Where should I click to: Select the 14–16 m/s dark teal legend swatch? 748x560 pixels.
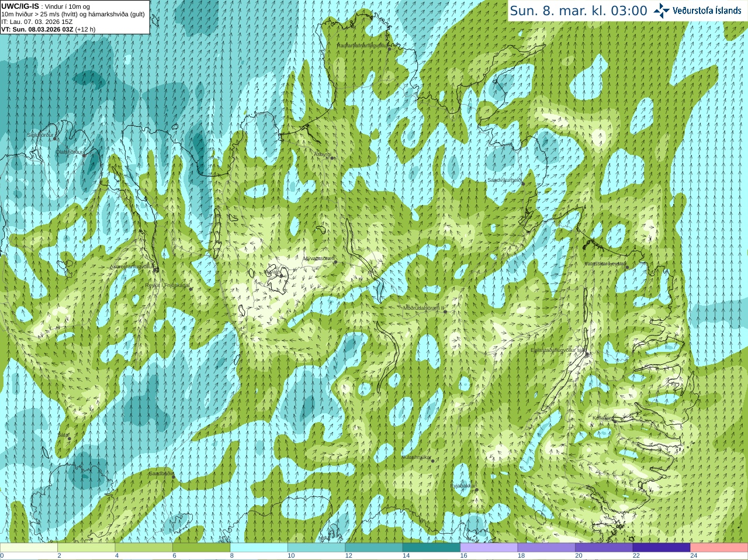point(431,548)
